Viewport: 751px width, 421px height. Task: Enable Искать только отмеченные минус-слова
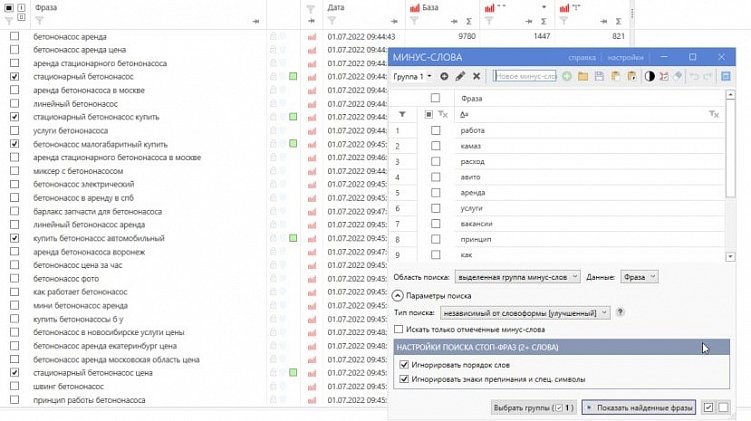(398, 329)
